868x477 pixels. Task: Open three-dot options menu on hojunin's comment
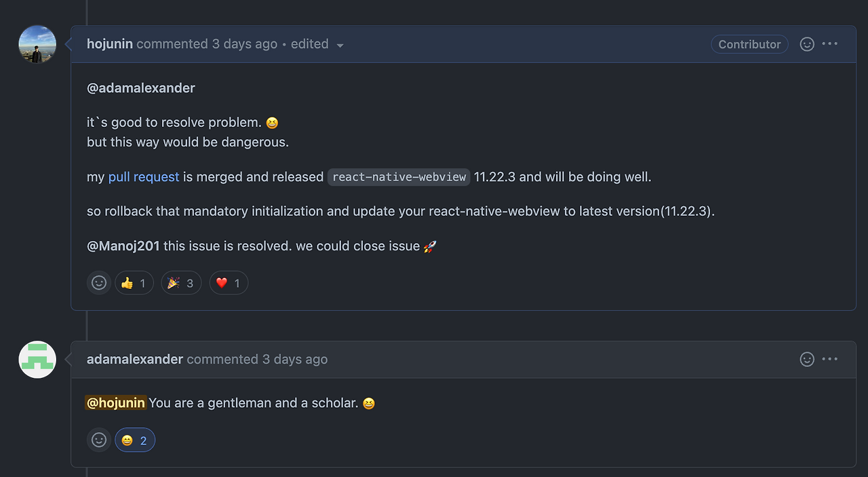click(830, 44)
